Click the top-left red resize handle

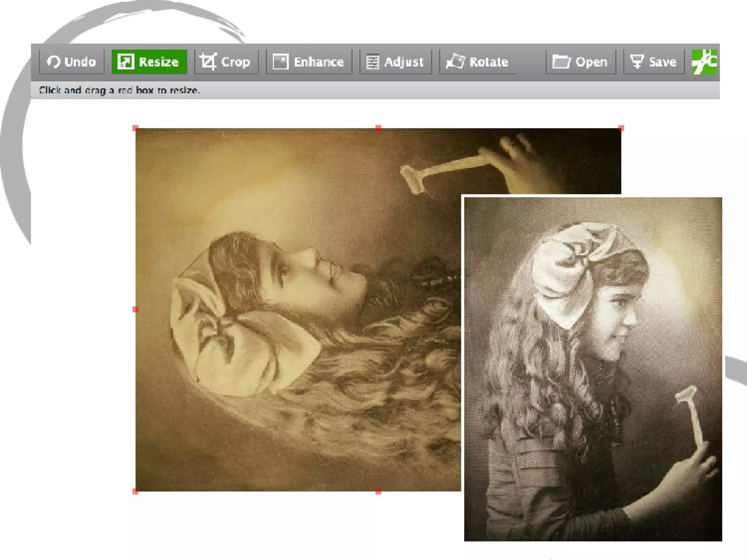[x=135, y=128]
